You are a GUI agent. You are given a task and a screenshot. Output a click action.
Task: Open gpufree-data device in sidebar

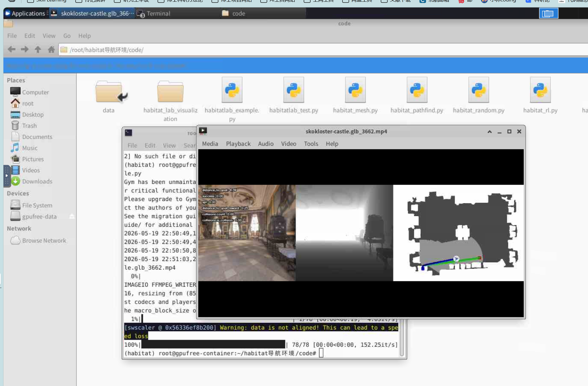coord(33,216)
